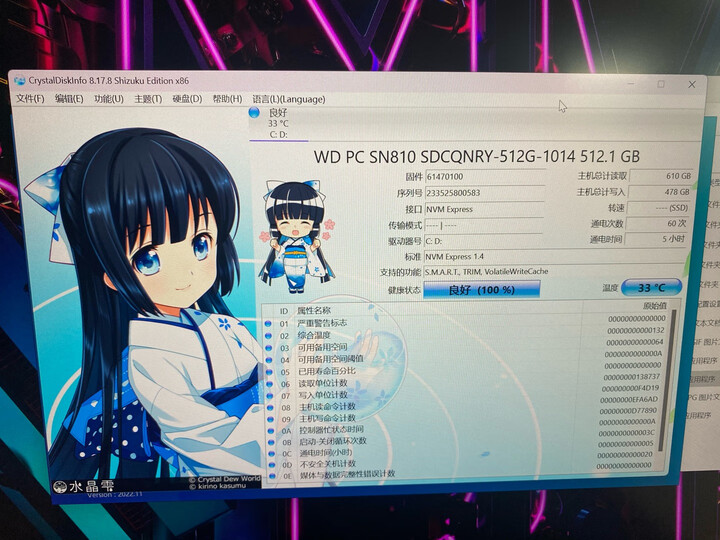The height and width of the screenshot is (540, 720).
Task: Click the status dot for 06 读取单位计数
Action: 270,384
